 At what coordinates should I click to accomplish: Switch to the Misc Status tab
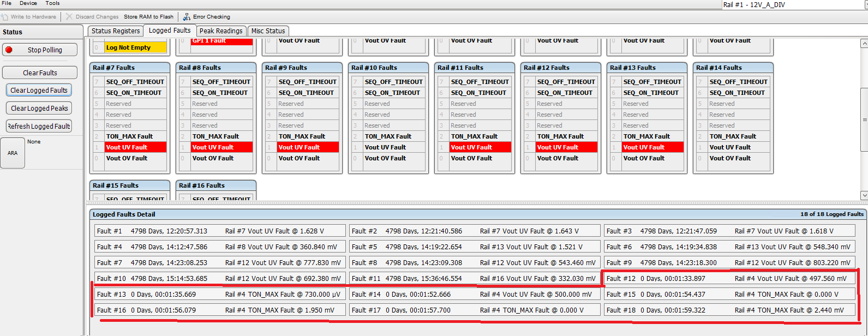[268, 31]
